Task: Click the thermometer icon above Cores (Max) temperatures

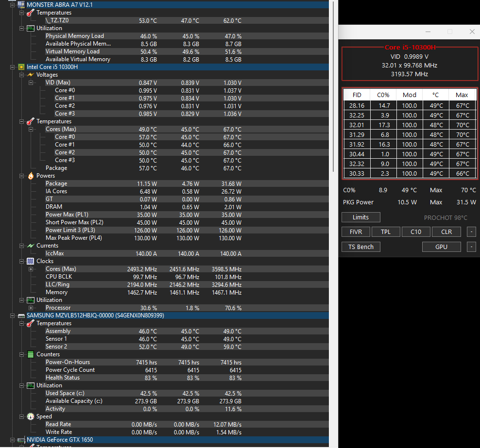Action: (30, 121)
